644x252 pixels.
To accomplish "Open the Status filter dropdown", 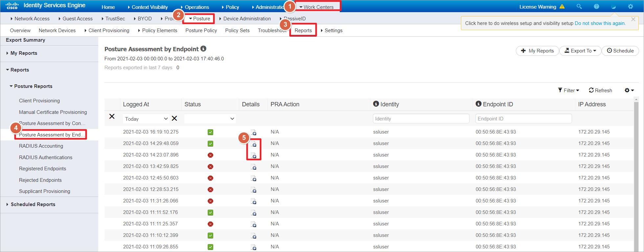I will coord(210,118).
